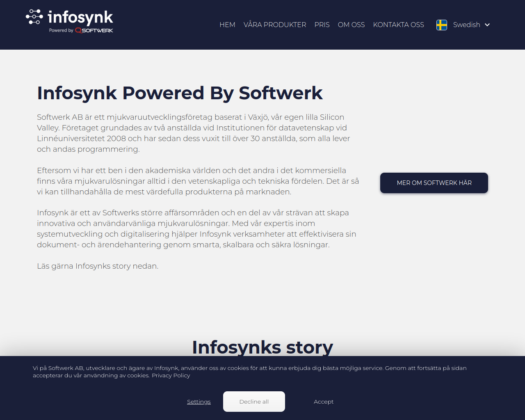This screenshot has width=525, height=420.
Task: Click the cookie notice text Vi på Softwerk AB
Action: pos(250,372)
